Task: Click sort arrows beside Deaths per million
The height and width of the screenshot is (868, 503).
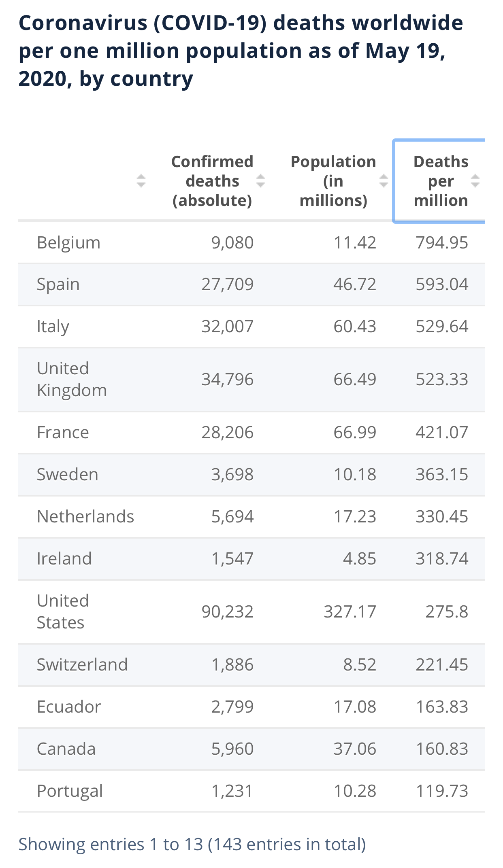Action: [475, 180]
